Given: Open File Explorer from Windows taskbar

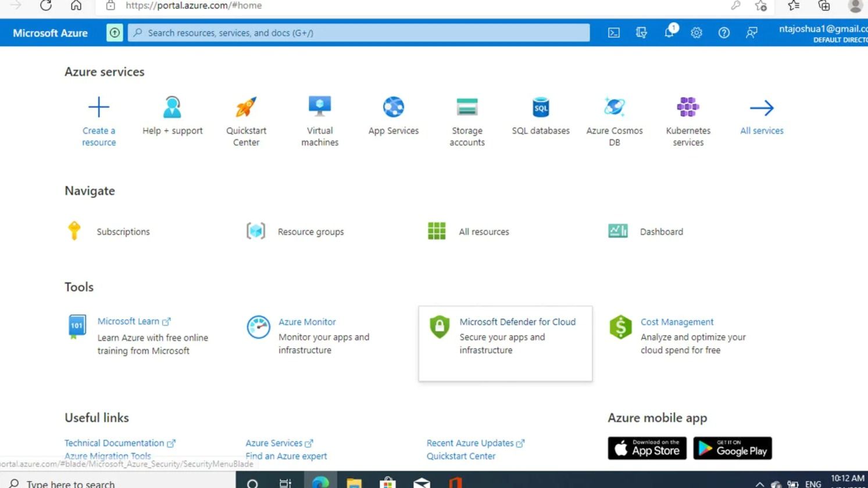Looking at the screenshot, I should pyautogui.click(x=354, y=482).
